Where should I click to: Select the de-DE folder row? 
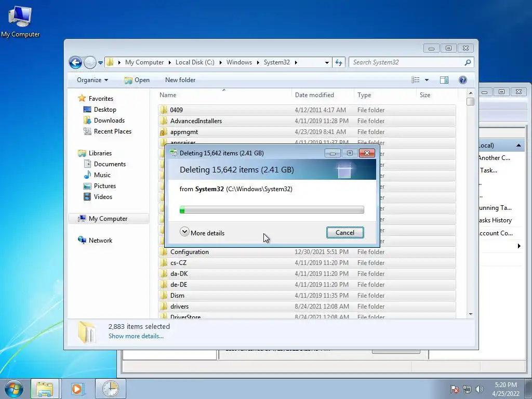tap(307, 284)
